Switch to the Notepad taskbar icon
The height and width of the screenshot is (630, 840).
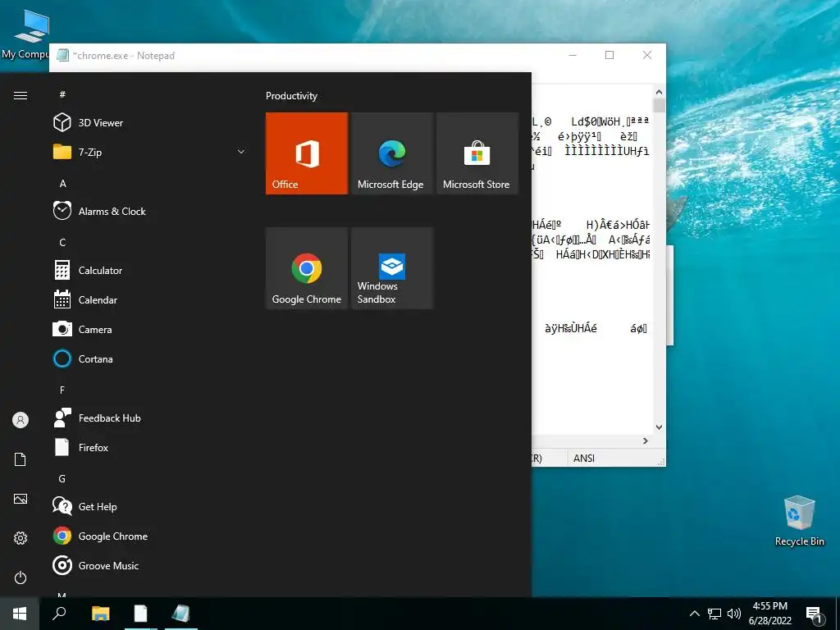pyautogui.click(x=181, y=614)
